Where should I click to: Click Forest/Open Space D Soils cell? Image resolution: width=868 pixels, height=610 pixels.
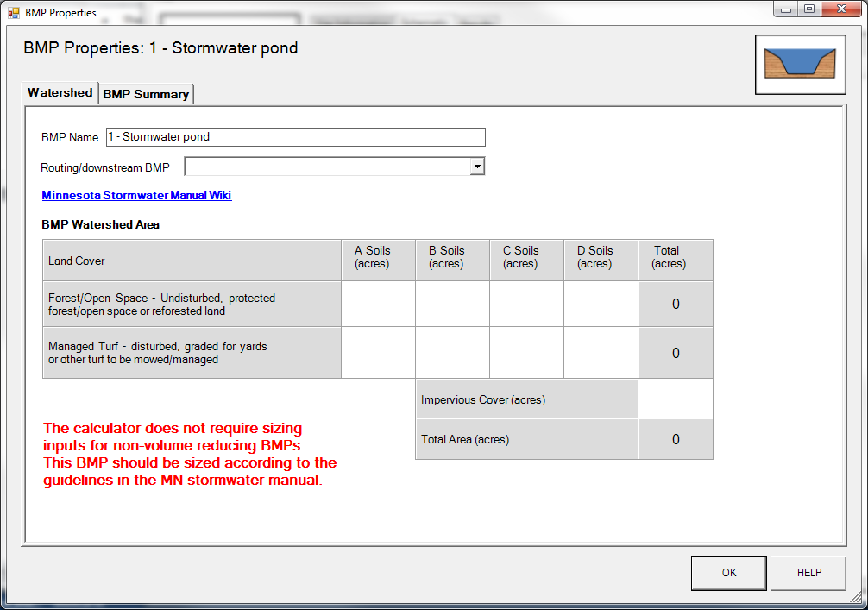601,304
